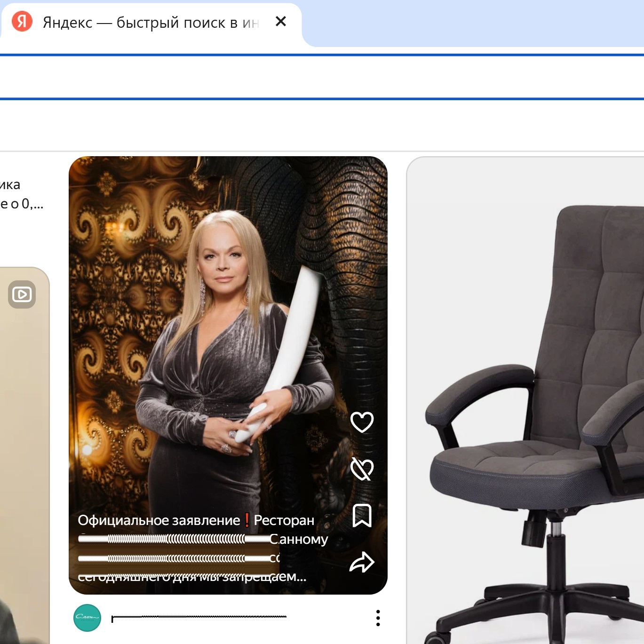Image resolution: width=644 pixels, height=644 pixels.
Task: Open the grey office chair product card
Action: 525,400
